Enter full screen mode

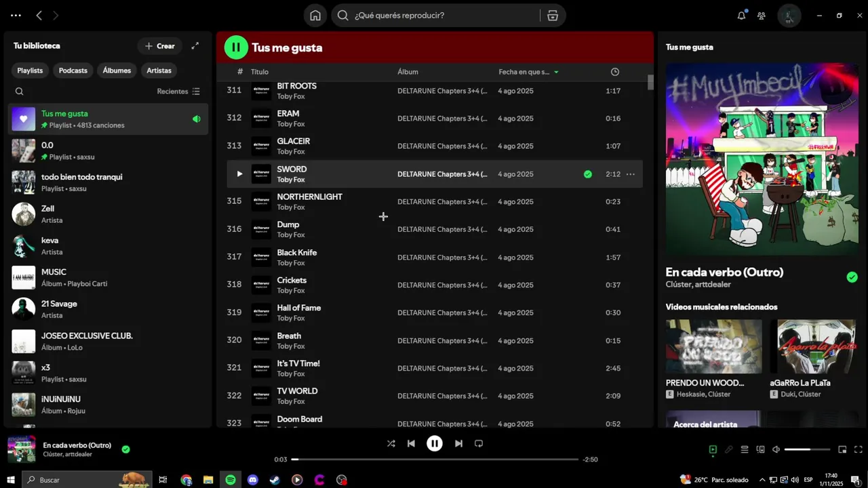[859, 449]
